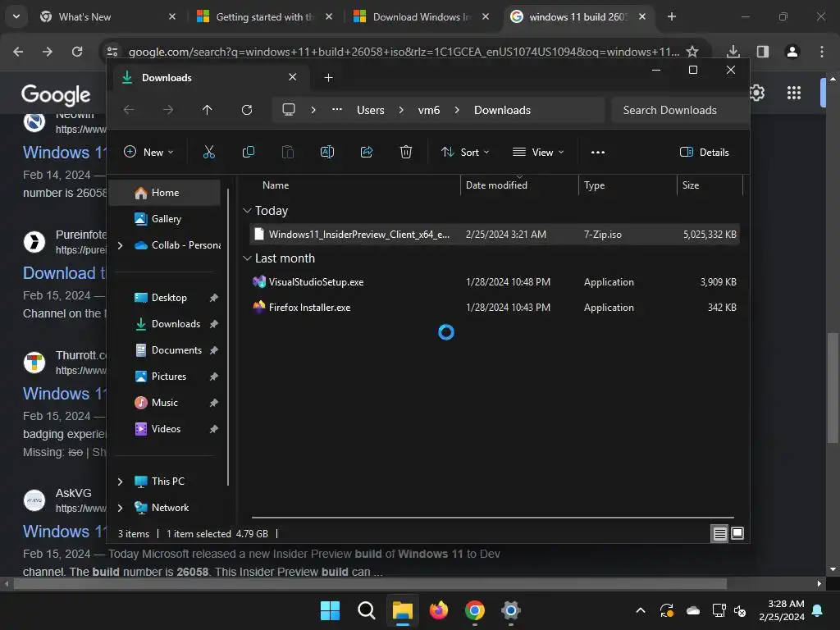
Task: Select Firefox Installer.exe file
Action: click(495, 308)
